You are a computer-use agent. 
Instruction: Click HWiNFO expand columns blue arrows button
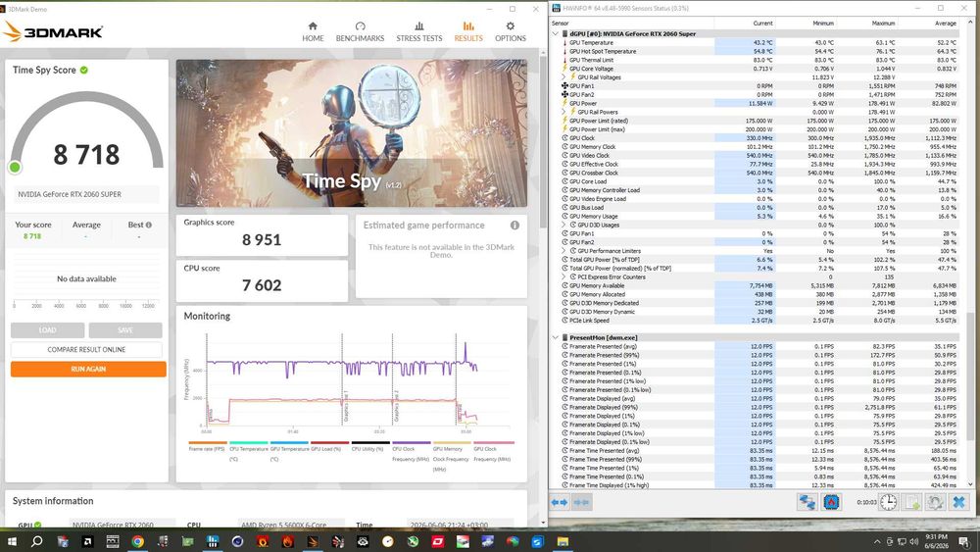pos(560,502)
